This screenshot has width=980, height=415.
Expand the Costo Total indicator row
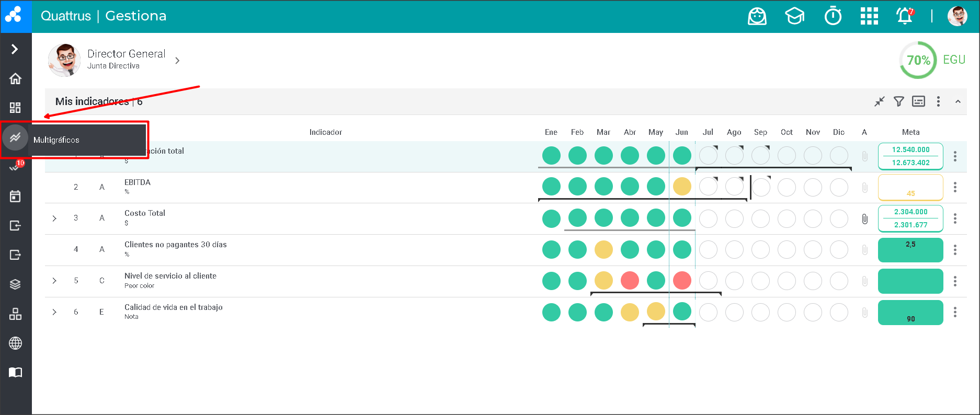tap(54, 218)
